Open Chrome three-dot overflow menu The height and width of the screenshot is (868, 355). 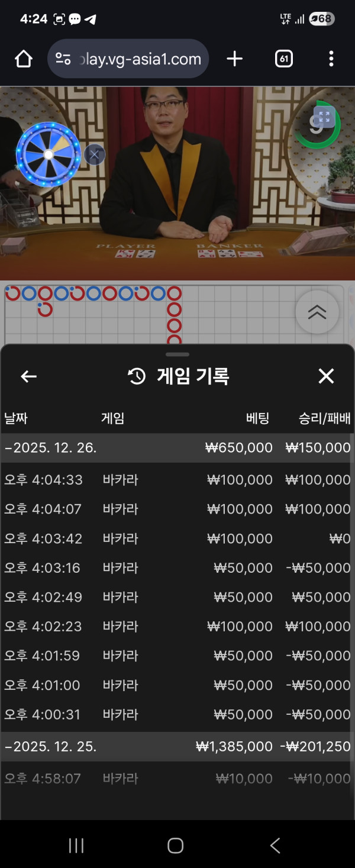(331, 59)
